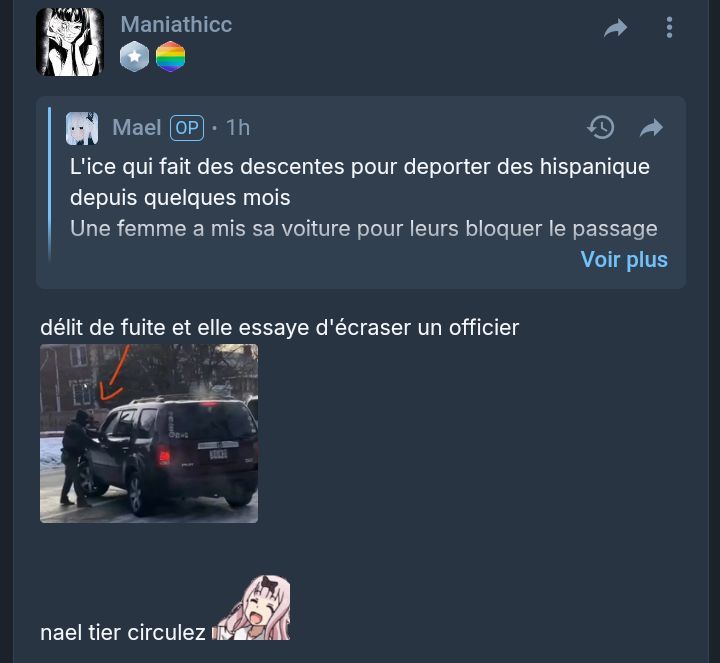Click the OP badge next to Mael

click(187, 128)
